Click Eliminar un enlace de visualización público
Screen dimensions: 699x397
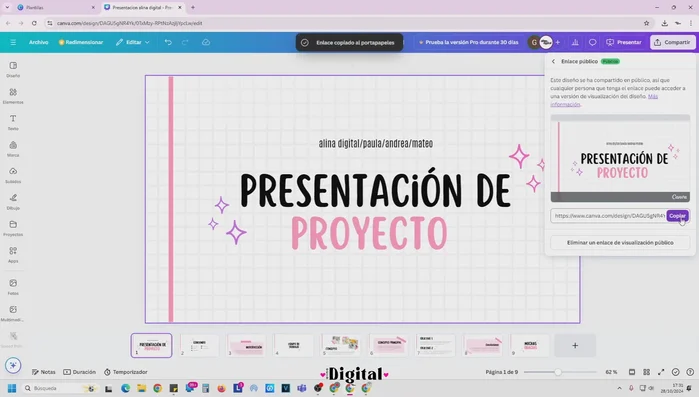coord(620,243)
